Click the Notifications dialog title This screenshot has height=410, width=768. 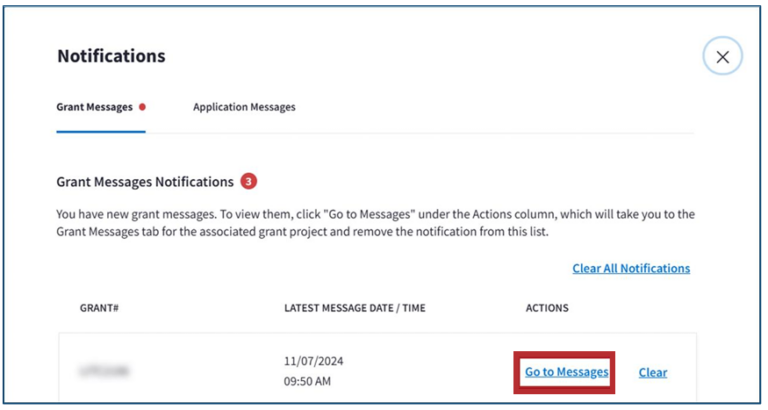click(111, 56)
